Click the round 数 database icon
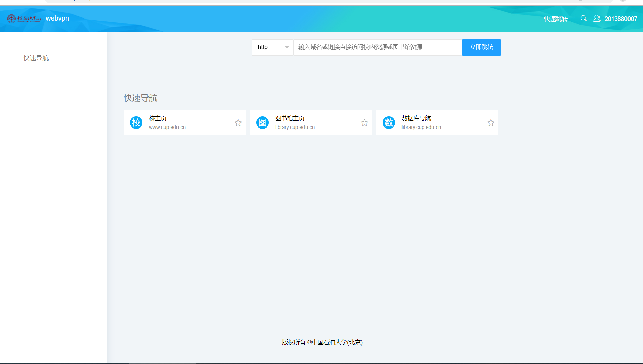The image size is (643, 364). 389,123
